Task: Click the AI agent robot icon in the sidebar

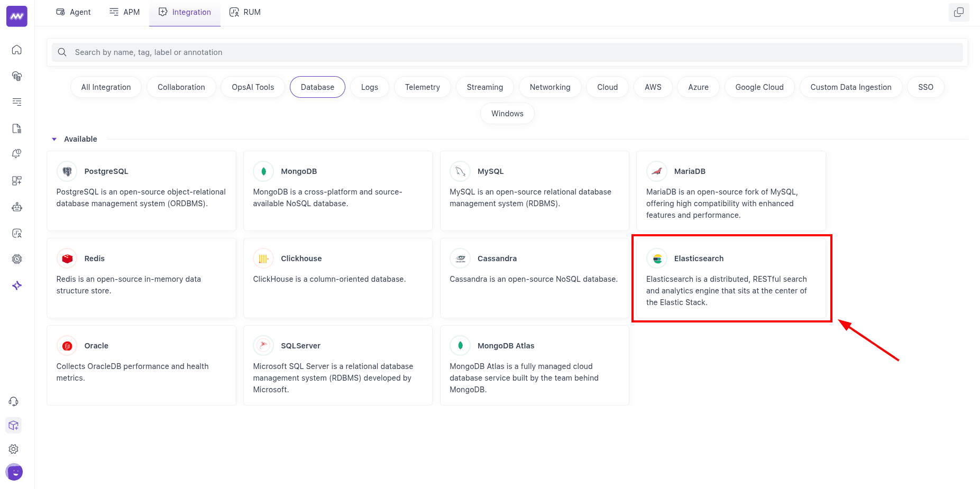Action: pos(16,207)
